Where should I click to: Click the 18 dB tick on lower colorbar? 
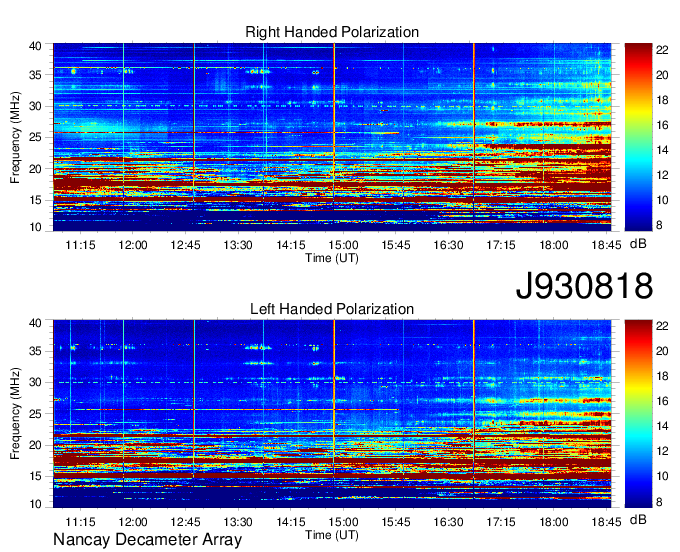[x=662, y=376]
